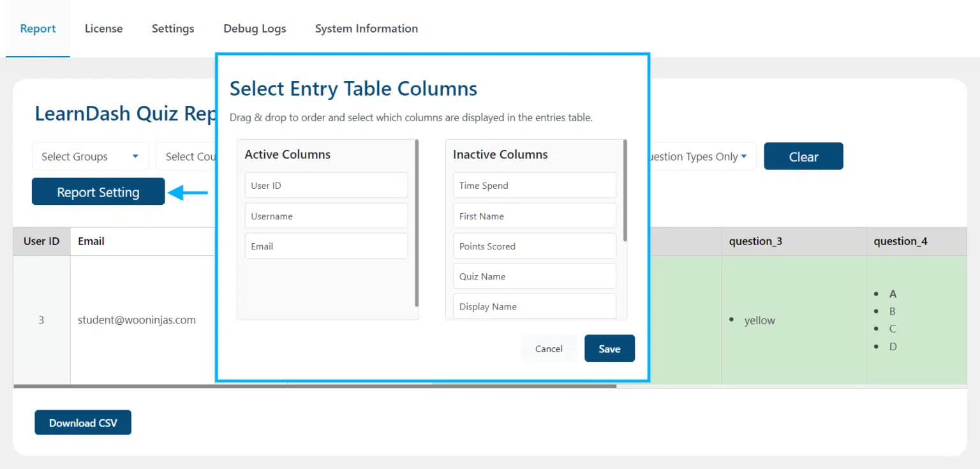Open the Question Types Only dropdown
This screenshot has width=980, height=469.
[x=702, y=156]
